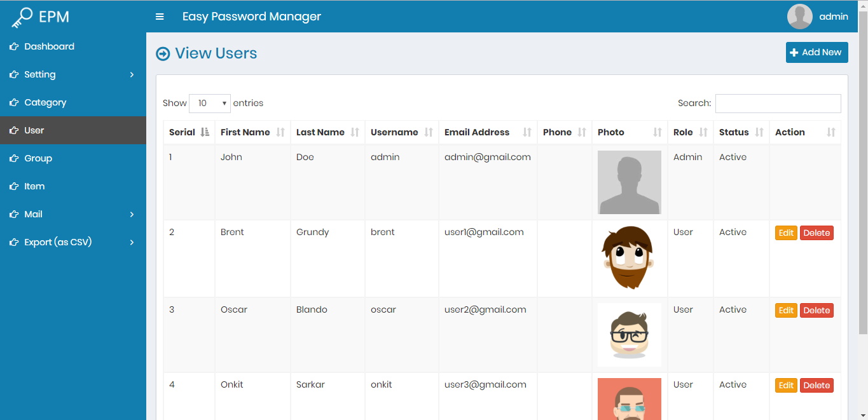
Task: Delete the user Oscar Blando
Action: coord(816,311)
